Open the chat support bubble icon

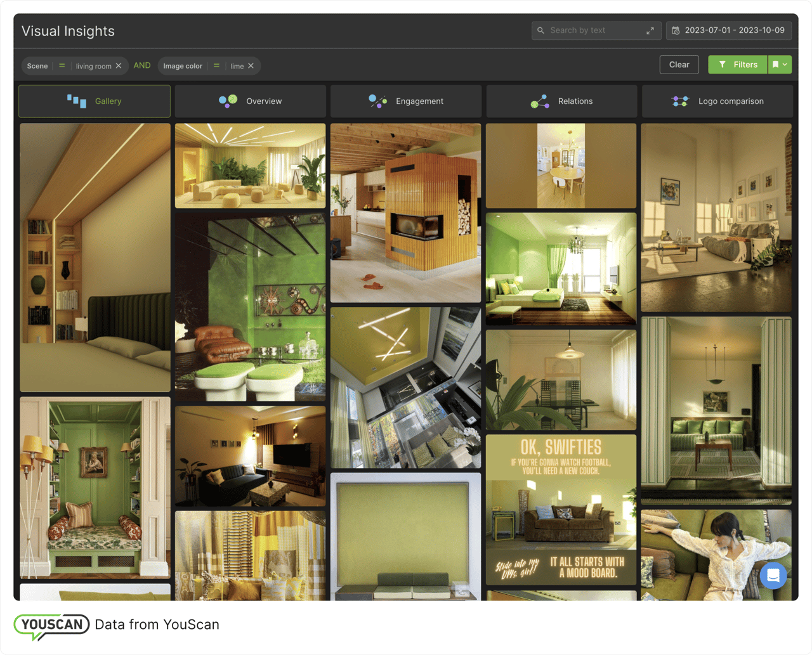[773, 576]
